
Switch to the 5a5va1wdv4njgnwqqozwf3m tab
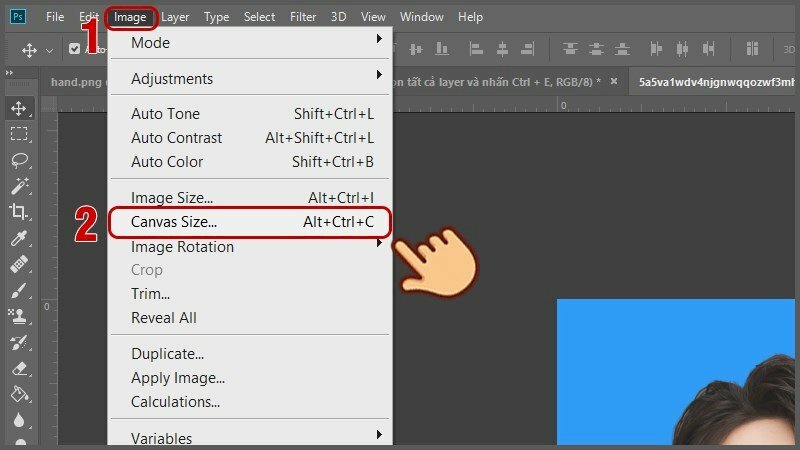point(715,83)
